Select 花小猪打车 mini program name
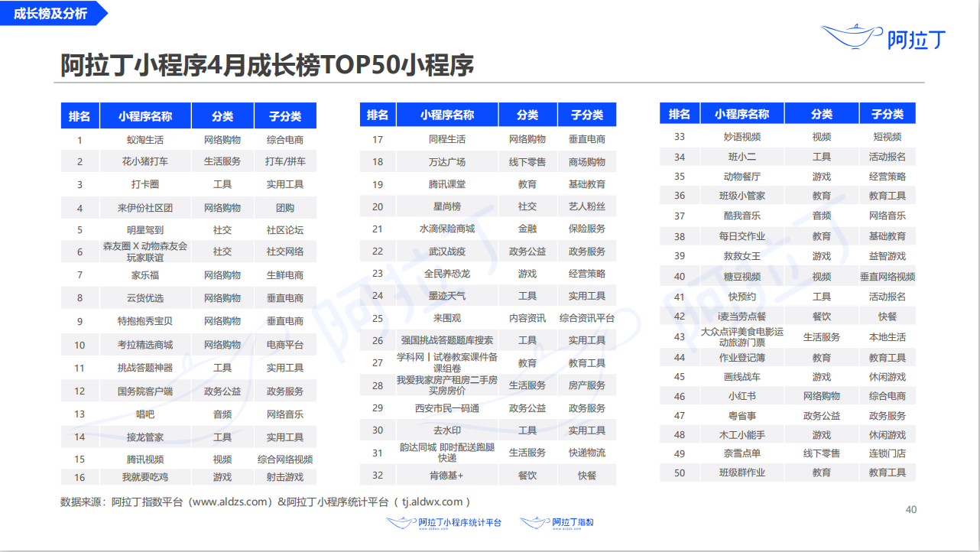Screen dimensions: 980x552 pos(145,161)
